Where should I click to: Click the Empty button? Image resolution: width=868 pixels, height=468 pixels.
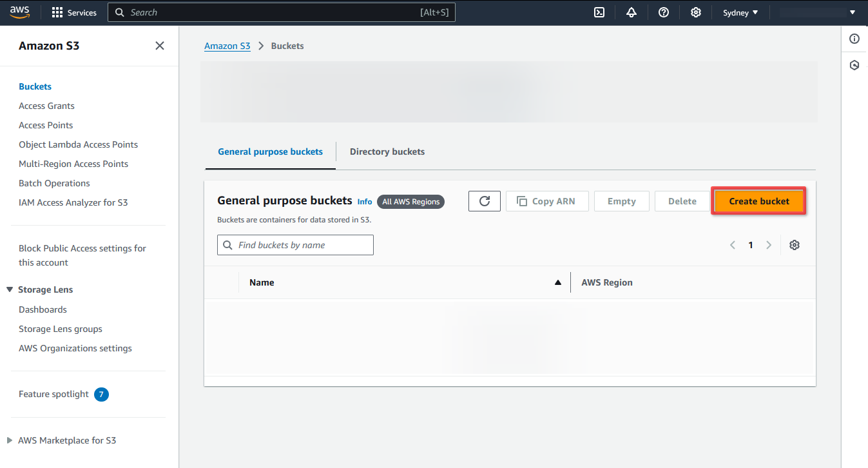point(621,201)
